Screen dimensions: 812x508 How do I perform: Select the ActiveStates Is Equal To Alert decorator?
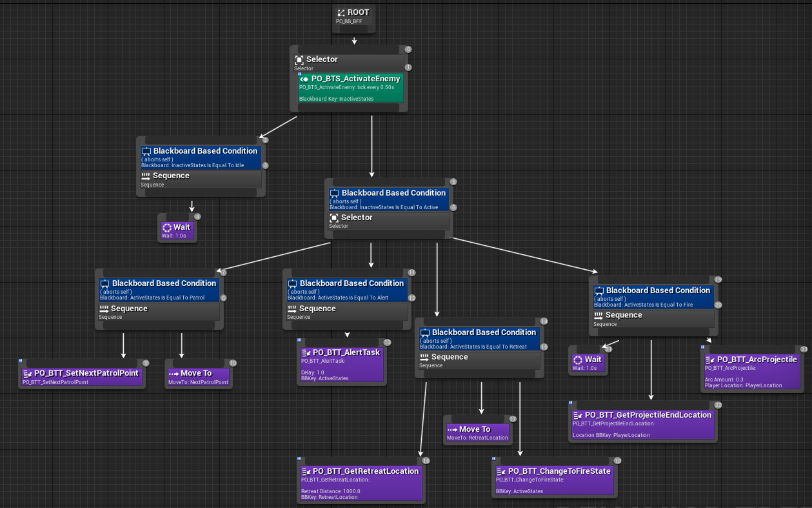pos(347,290)
